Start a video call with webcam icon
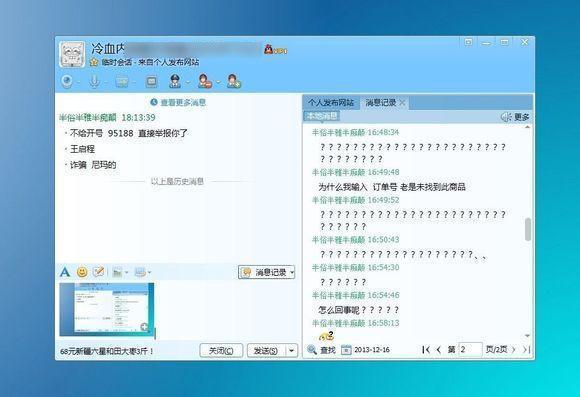This screenshot has width=580, height=397. pyautogui.click(x=67, y=81)
